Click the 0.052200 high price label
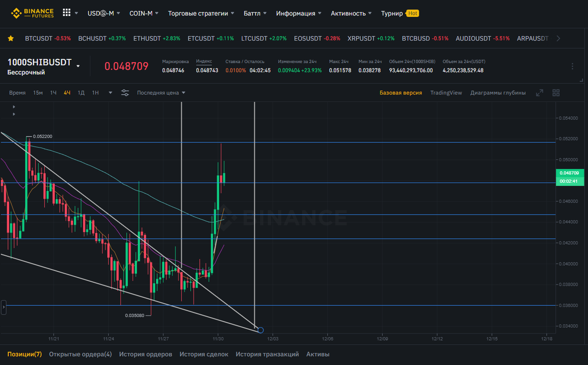This screenshot has width=588, height=365. [42, 137]
